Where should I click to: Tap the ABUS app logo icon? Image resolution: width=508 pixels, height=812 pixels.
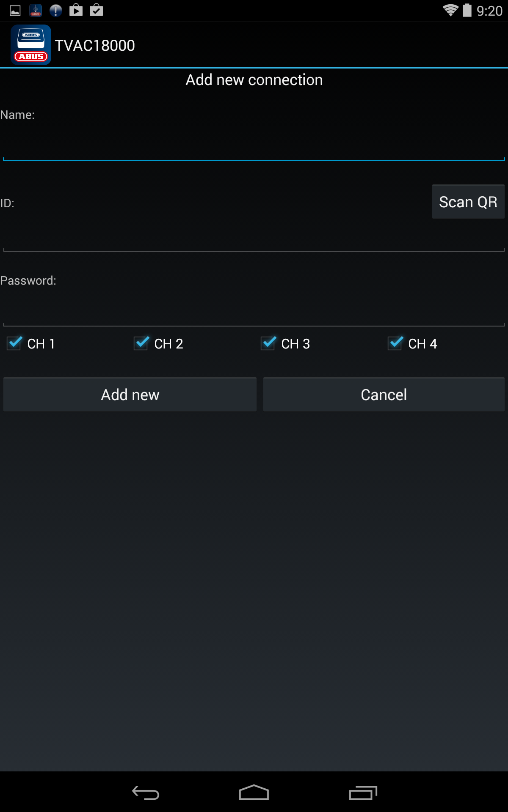click(x=31, y=45)
